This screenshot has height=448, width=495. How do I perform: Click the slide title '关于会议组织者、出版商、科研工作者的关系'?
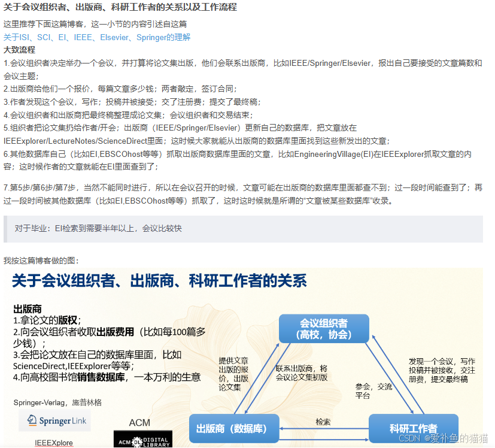(x=159, y=281)
